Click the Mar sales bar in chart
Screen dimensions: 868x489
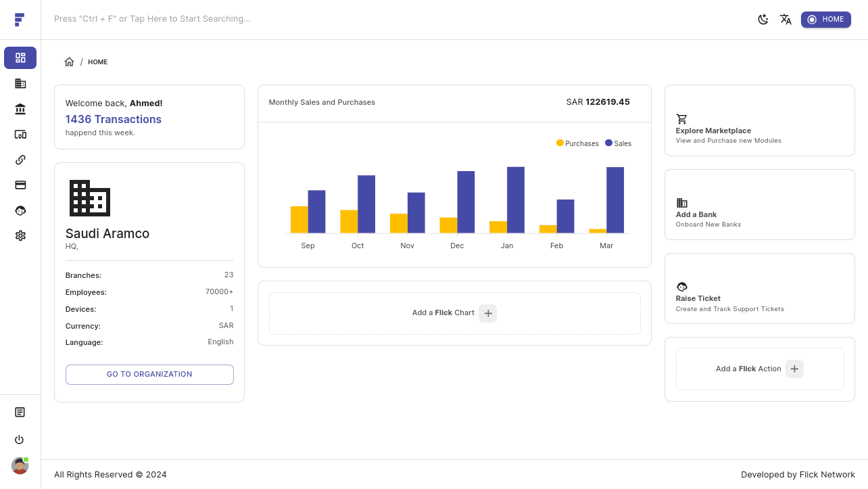(x=615, y=200)
